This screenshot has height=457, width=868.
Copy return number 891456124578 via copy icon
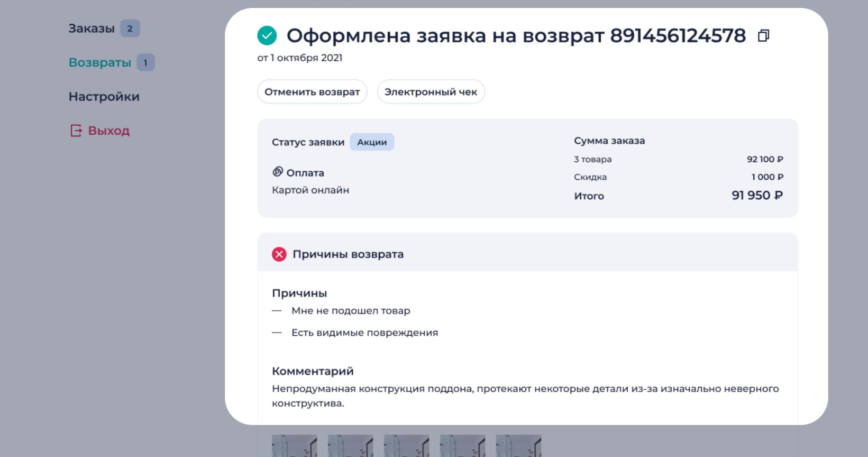click(x=764, y=35)
